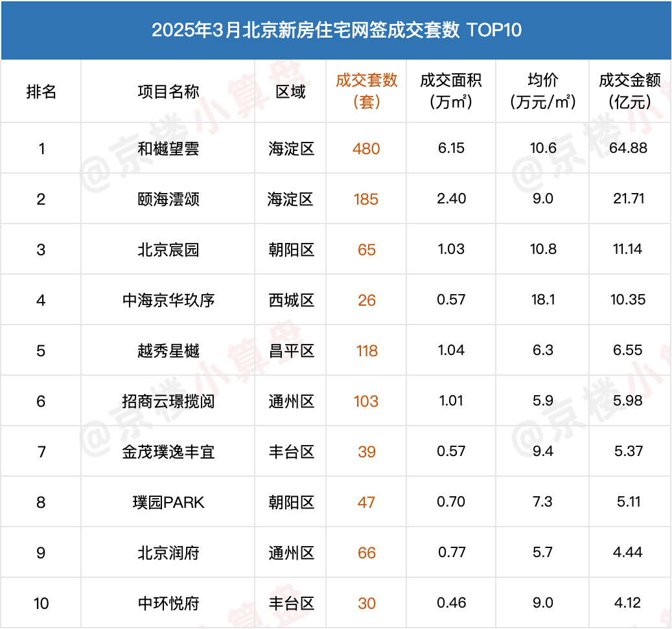The width and height of the screenshot is (672, 629).
Task: Click area value '0.46' in 中环悦府 row
Action: tap(451, 603)
